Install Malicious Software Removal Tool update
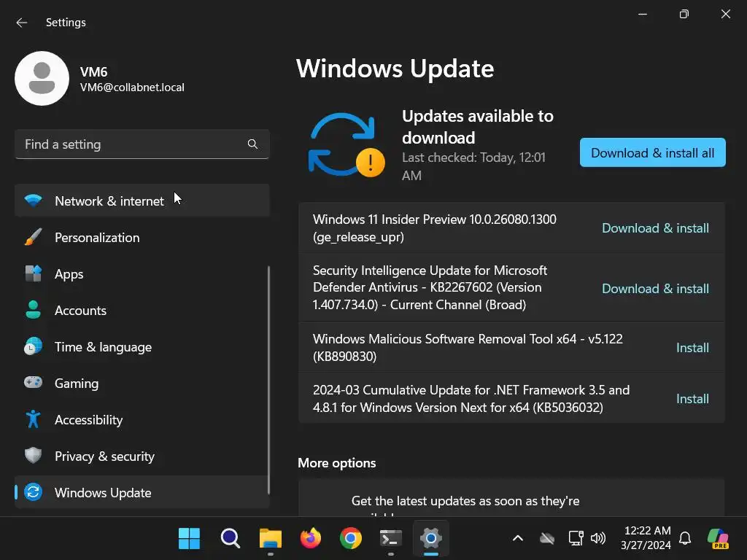The image size is (747, 560). (x=692, y=348)
